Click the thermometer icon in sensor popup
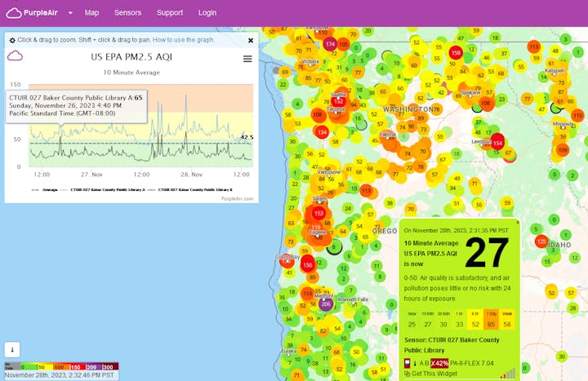This screenshot has height=381, width=588. [x=416, y=362]
